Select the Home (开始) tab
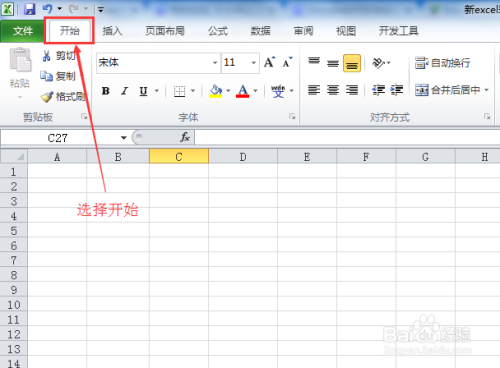Screen dimensions: 500x368 coord(70,31)
